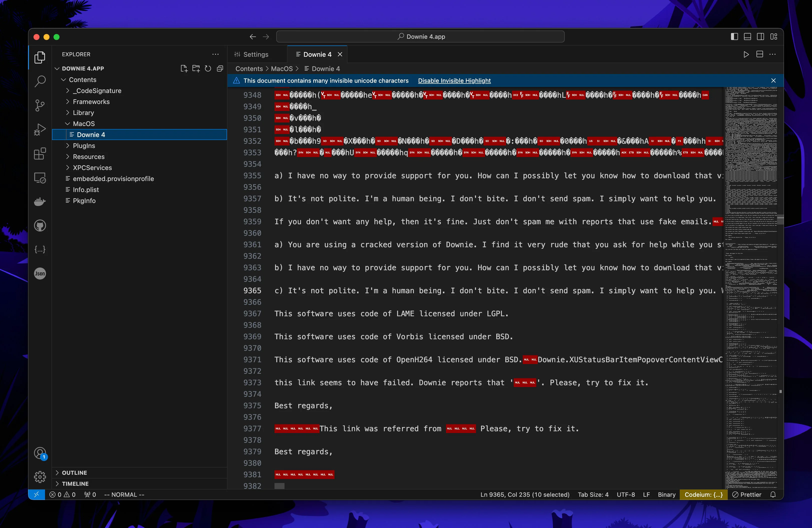
Task: Open the Search view in activity bar
Action: (x=40, y=81)
